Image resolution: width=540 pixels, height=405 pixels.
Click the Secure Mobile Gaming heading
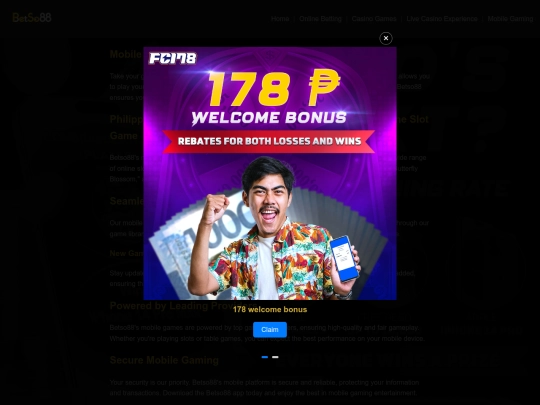point(164,360)
